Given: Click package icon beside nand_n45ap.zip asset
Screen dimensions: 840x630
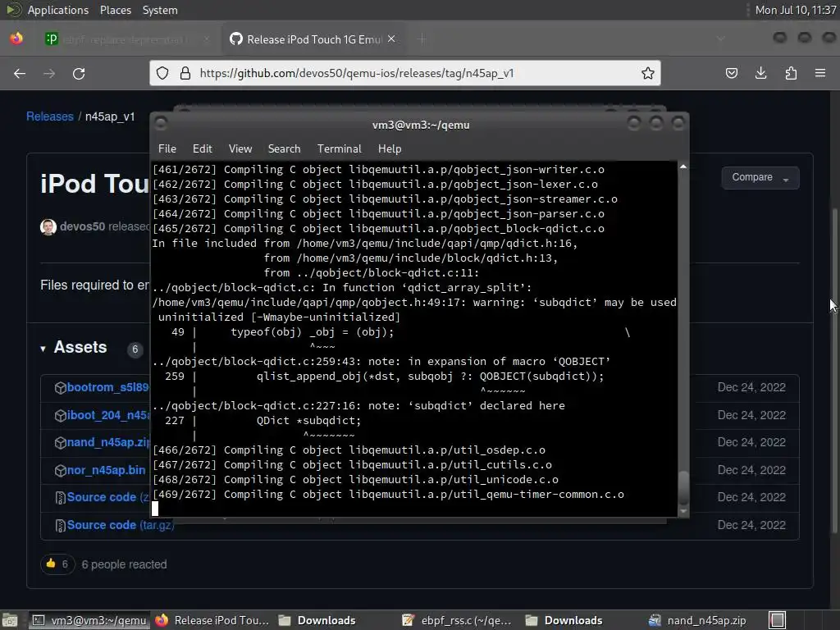Looking at the screenshot, I should [x=61, y=443].
